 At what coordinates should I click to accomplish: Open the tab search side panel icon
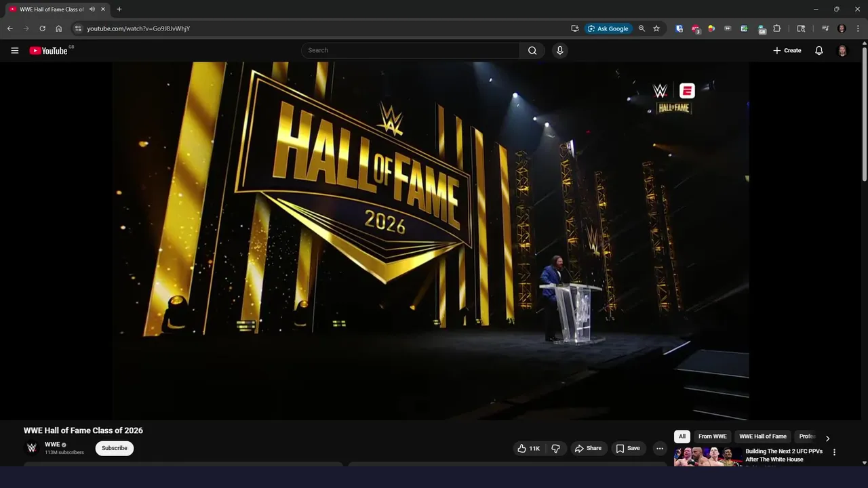(801, 28)
